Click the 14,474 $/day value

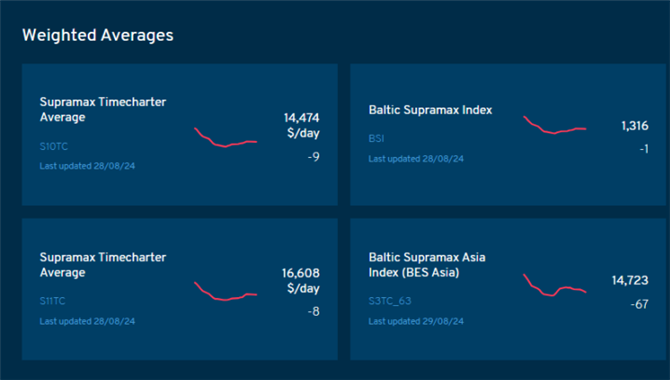click(x=302, y=125)
